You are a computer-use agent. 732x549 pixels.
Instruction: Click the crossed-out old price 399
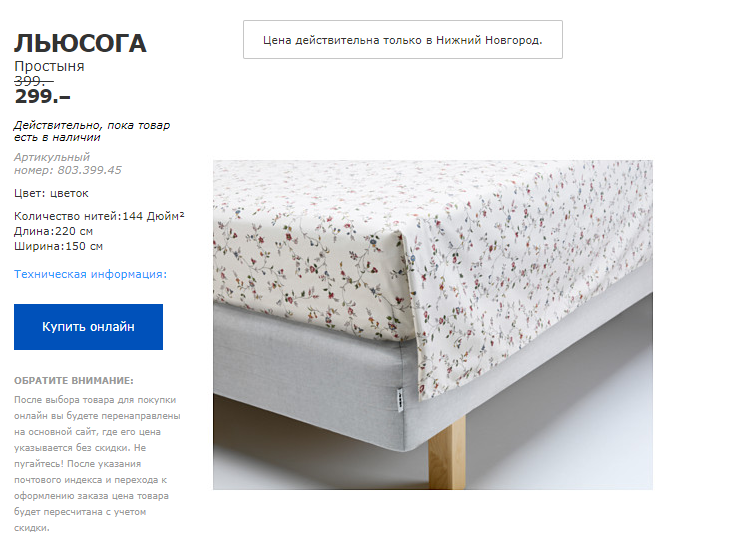point(34,81)
